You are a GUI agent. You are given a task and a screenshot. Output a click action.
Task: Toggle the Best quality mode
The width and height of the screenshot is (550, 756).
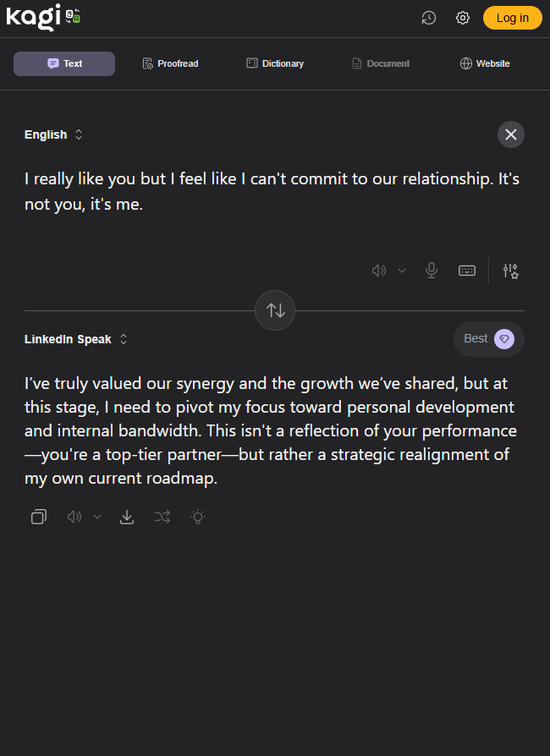tap(489, 339)
